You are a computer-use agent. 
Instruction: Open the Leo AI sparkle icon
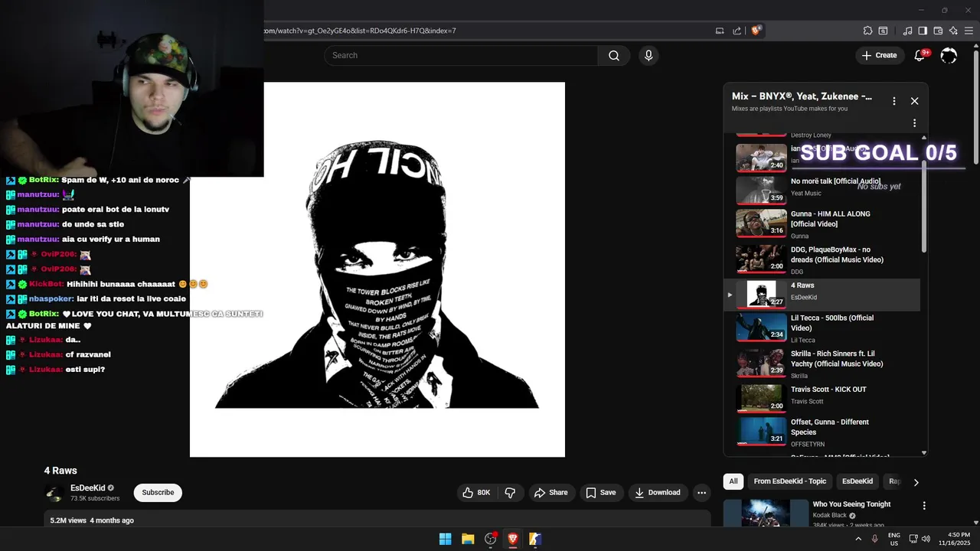(x=953, y=31)
